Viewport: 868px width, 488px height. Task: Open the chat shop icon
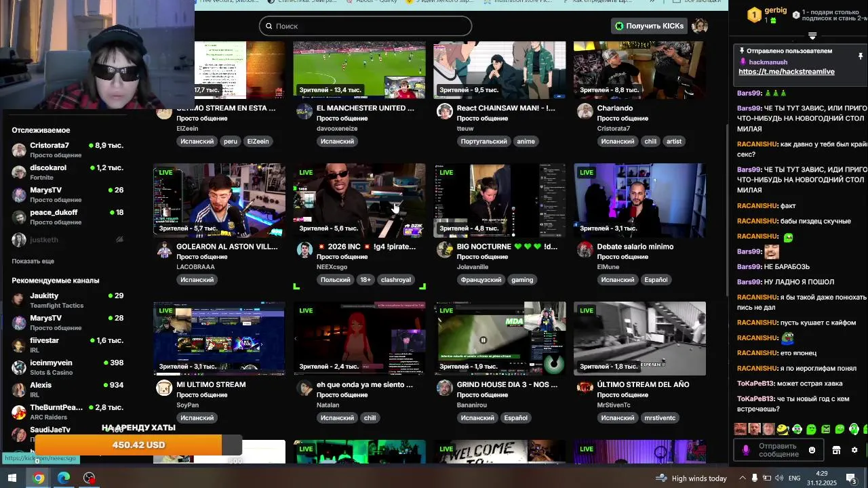(836, 450)
